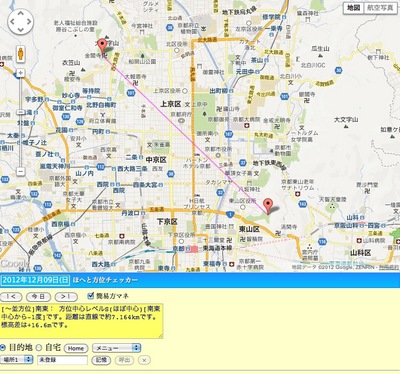The image size is (400, 374).
Task: Click the zoom slider handle
Action: (x=21, y=112)
